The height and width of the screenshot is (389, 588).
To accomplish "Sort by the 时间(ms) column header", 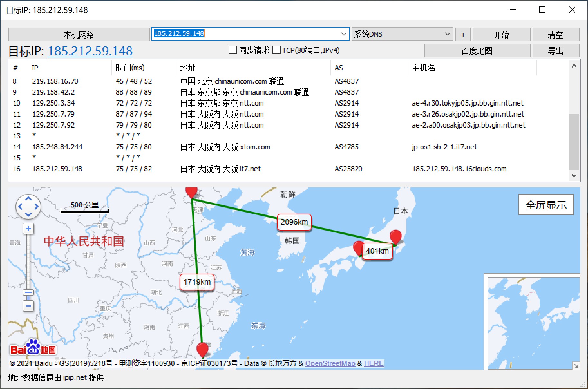I will click(x=144, y=68).
